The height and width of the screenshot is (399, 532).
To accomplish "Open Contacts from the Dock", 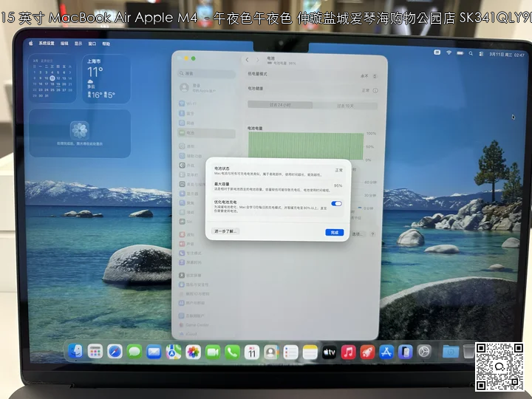I will click(271, 352).
